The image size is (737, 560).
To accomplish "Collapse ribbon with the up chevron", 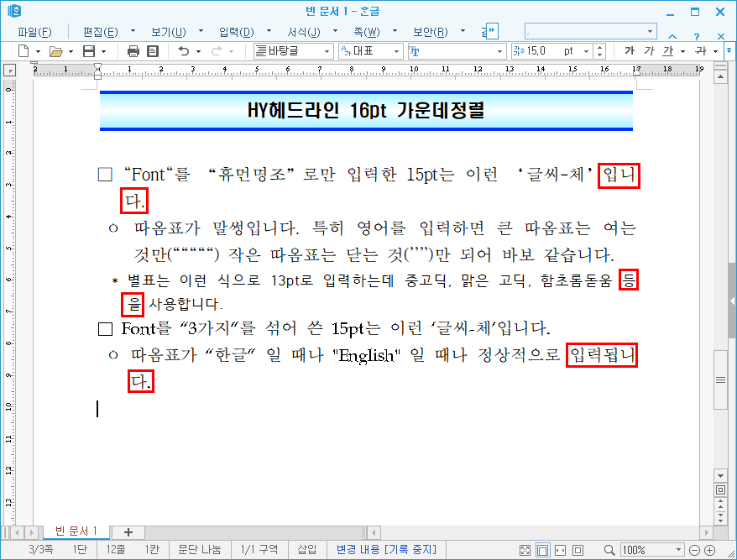I will pyautogui.click(x=672, y=36).
